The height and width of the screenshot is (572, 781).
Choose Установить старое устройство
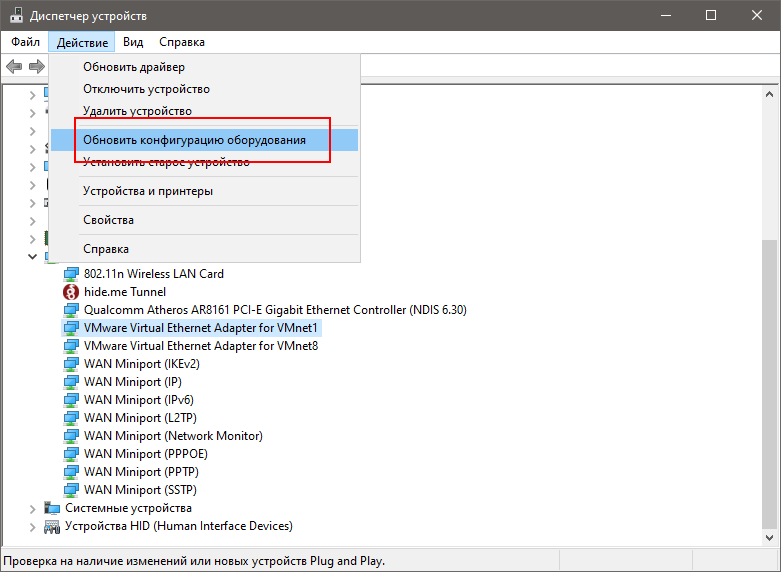tap(204, 162)
